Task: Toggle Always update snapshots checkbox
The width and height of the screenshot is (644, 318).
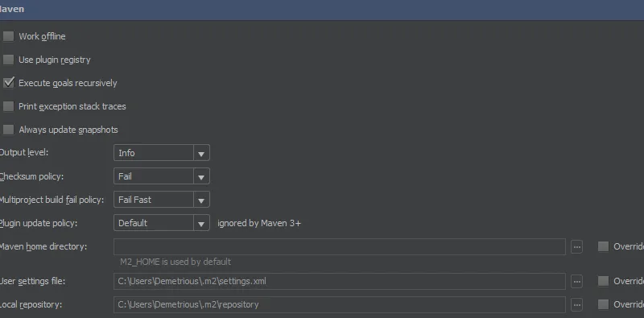Action: click(x=9, y=130)
